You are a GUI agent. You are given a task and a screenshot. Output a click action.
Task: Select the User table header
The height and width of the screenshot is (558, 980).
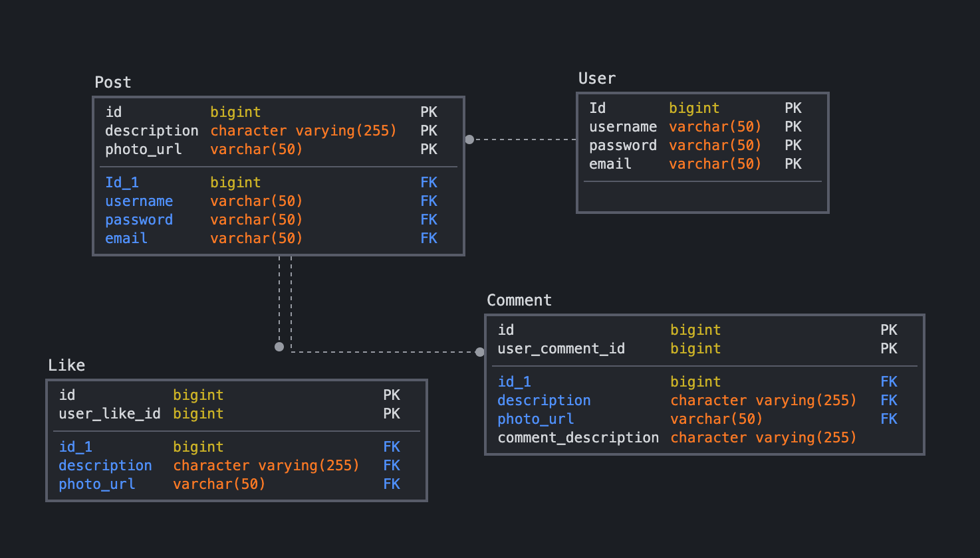coord(596,78)
